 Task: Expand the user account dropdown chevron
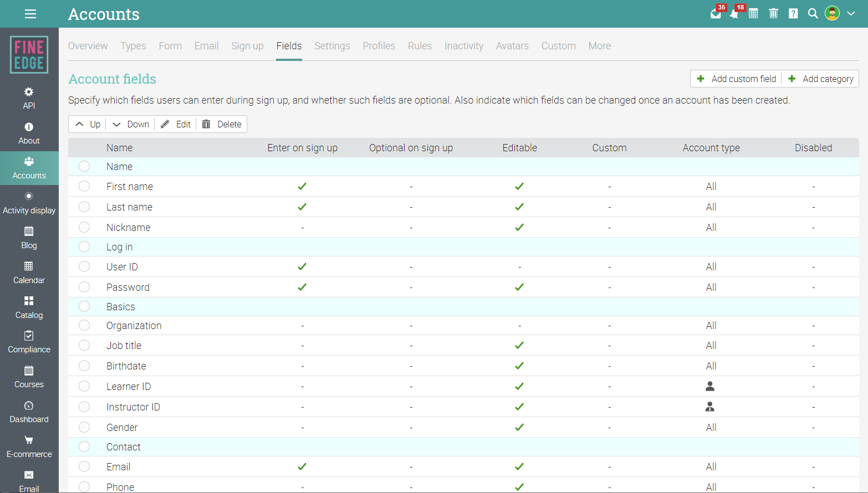(851, 14)
